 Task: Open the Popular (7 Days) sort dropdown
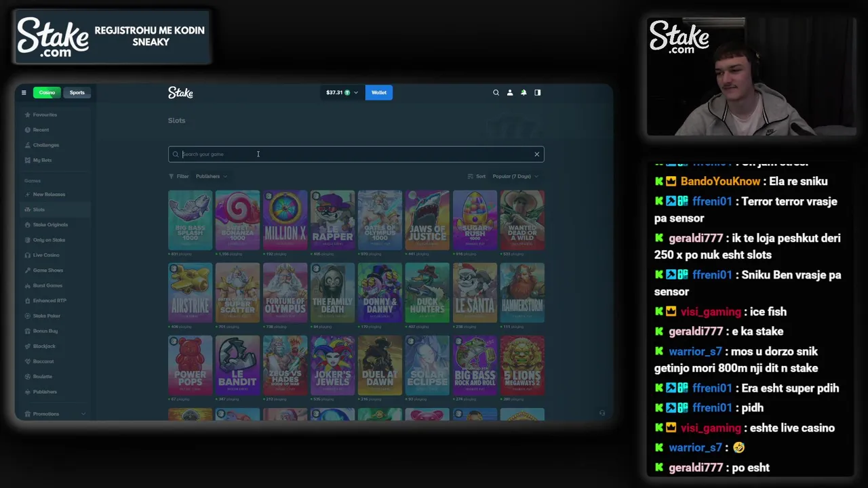(x=515, y=176)
